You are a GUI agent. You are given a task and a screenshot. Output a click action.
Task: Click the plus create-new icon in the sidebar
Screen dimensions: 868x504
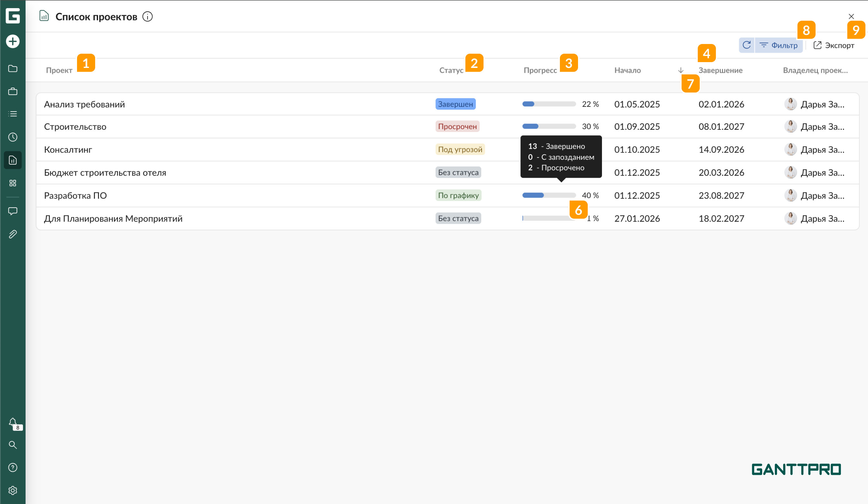[13, 41]
